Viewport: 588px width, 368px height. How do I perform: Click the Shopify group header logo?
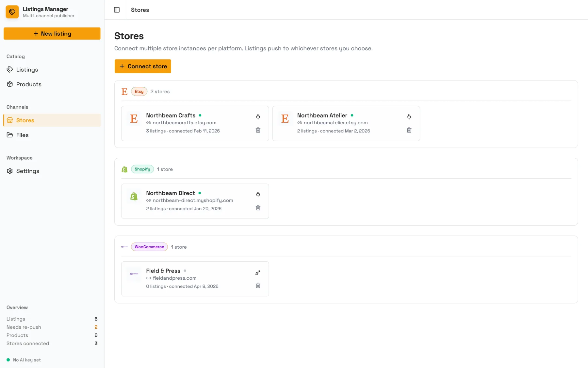coord(124,169)
